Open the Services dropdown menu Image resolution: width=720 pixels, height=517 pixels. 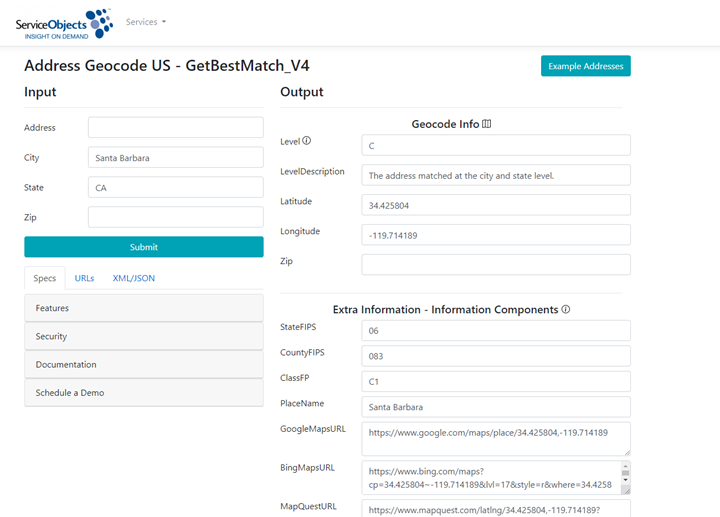146,22
